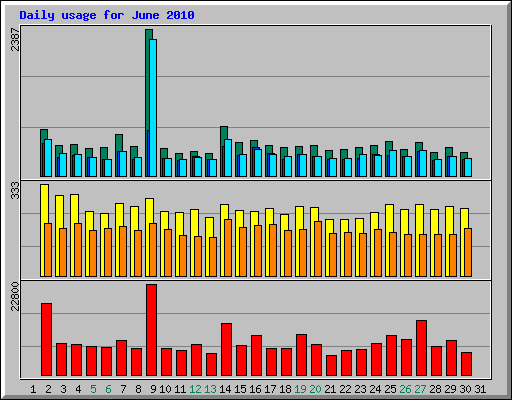The width and height of the screenshot is (512, 400).
Task: Select green weekend day 6 label
Action: (108, 389)
